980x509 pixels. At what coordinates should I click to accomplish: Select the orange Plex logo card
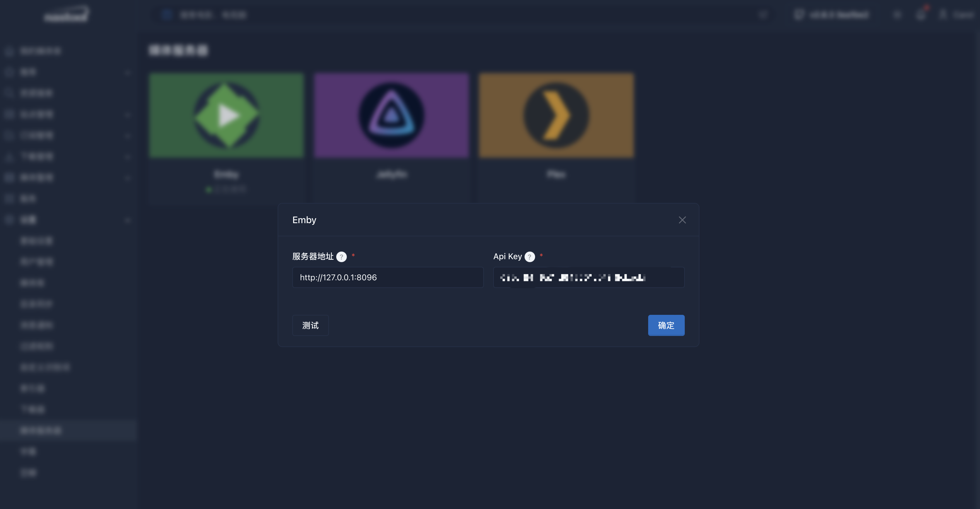[556, 115]
